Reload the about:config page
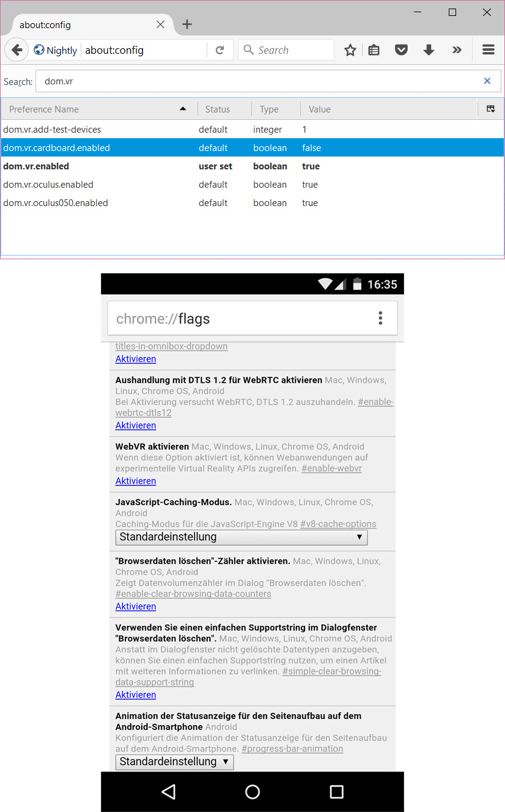This screenshot has width=505, height=812. click(x=219, y=50)
